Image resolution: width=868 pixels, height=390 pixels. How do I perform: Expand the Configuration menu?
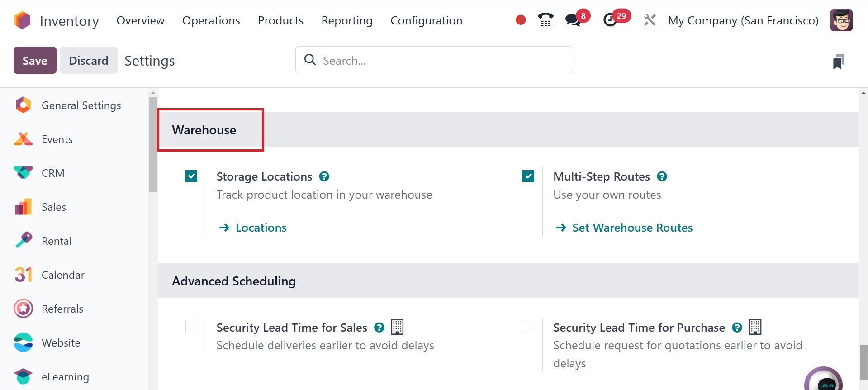tap(426, 20)
